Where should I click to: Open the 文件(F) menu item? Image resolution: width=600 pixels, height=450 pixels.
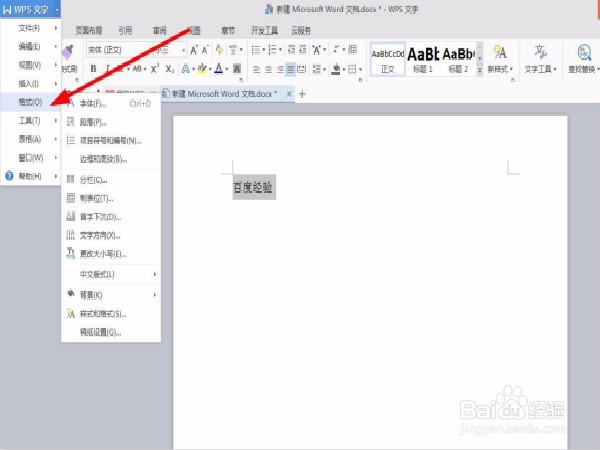pyautogui.click(x=31, y=28)
